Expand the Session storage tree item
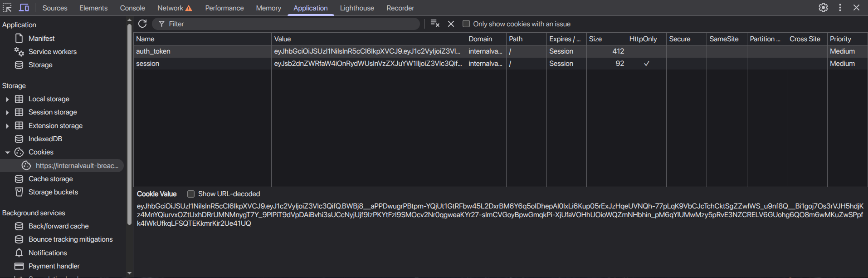The width and height of the screenshot is (868, 278). (7, 112)
